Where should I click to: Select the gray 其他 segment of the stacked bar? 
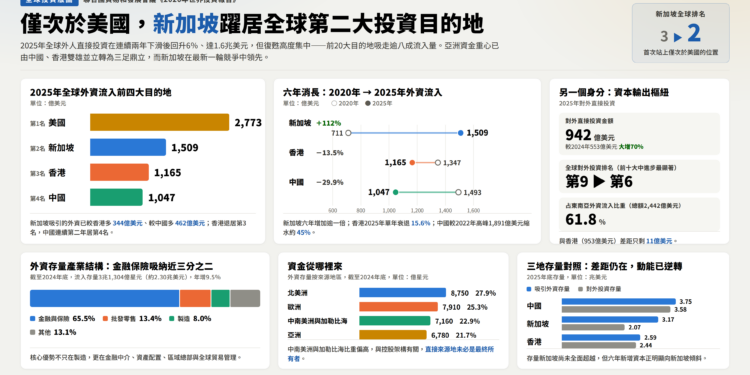pos(245,298)
